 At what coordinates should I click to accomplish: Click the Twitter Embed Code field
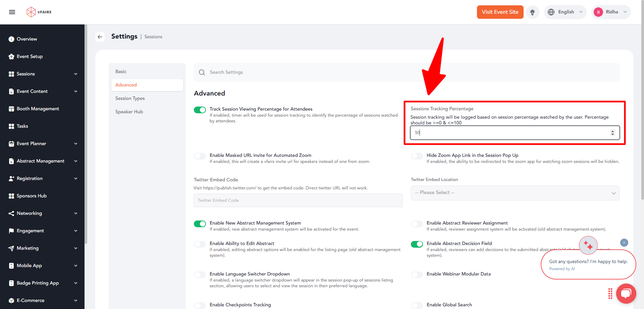pyautogui.click(x=298, y=200)
